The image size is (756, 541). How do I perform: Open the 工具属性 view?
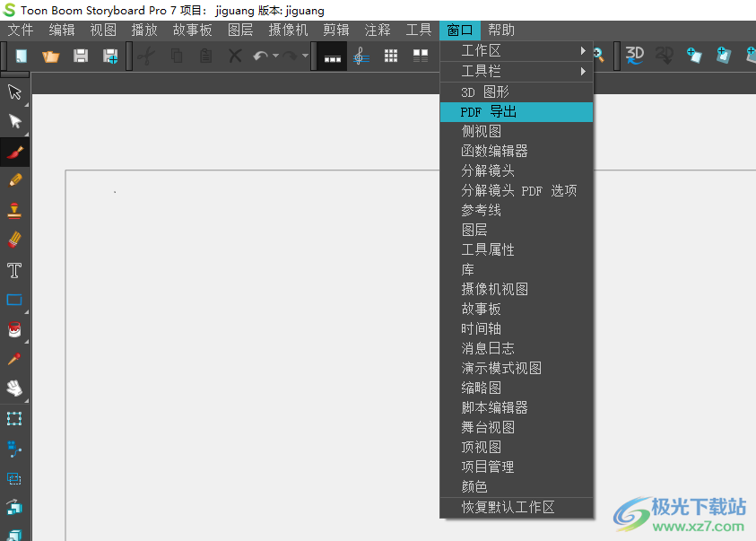click(x=517, y=249)
